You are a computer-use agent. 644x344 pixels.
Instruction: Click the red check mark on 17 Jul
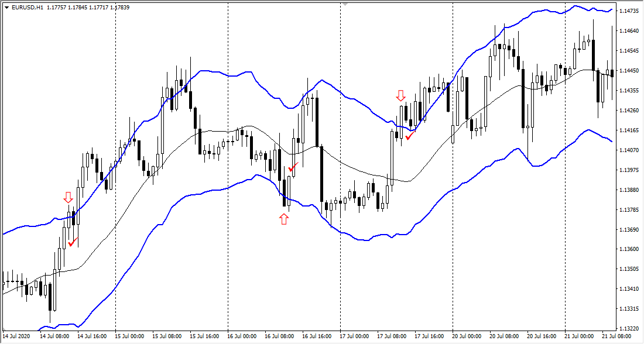(410, 136)
